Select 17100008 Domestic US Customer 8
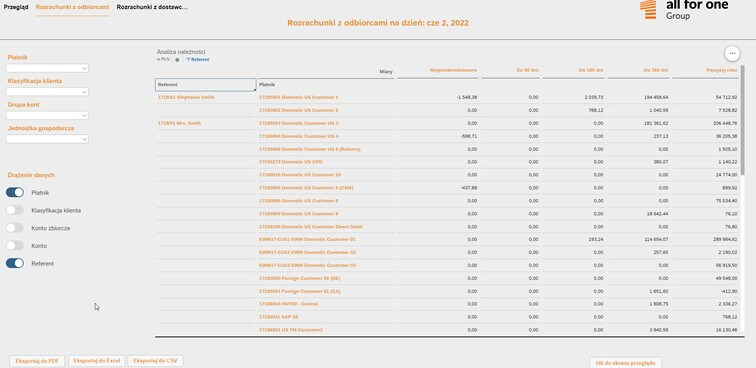 point(298,201)
